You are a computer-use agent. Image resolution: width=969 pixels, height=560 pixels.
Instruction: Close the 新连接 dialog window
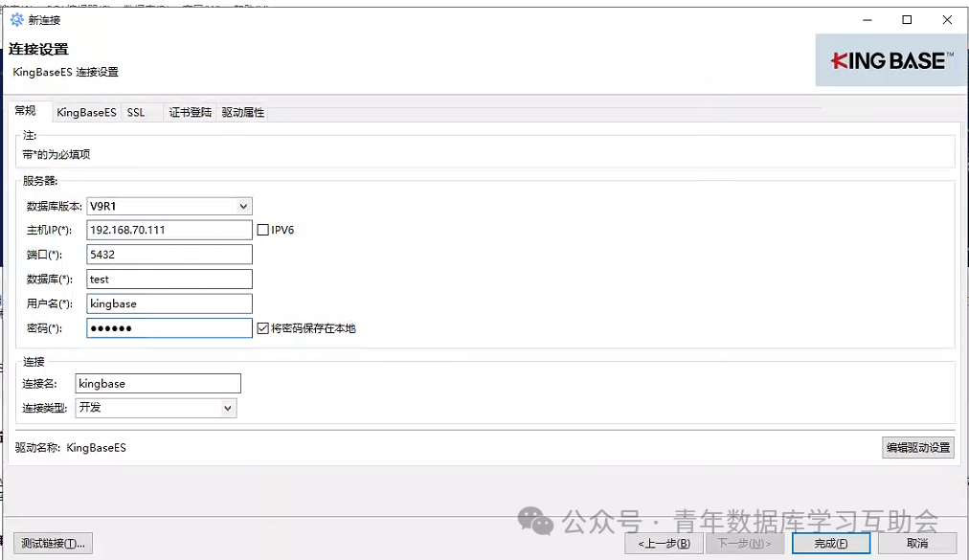click(947, 20)
